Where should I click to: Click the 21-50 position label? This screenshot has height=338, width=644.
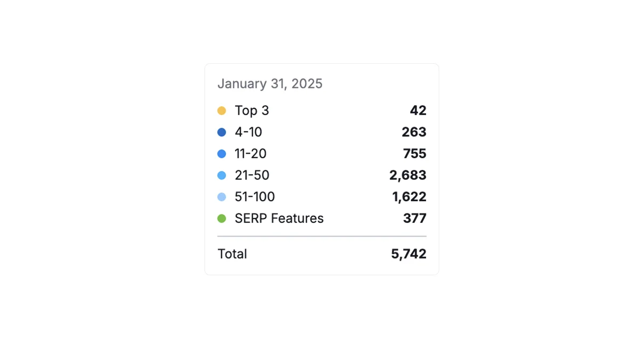point(252,175)
